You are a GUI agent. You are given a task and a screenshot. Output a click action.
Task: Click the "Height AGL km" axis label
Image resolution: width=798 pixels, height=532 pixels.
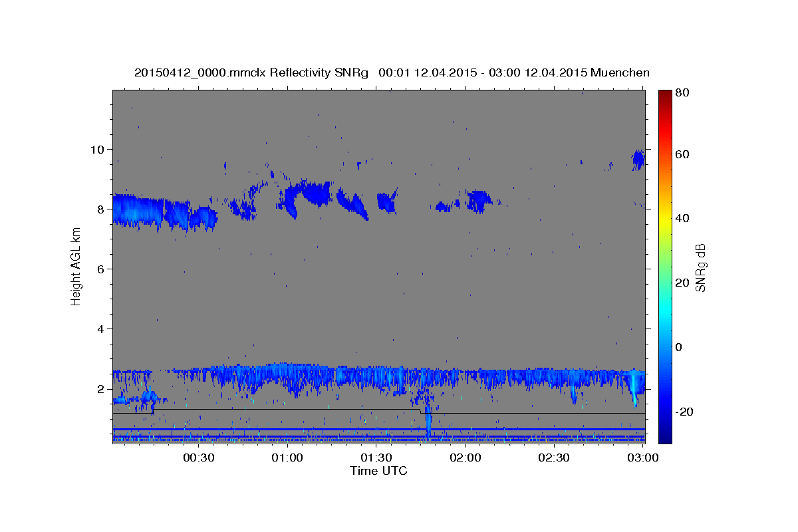(76, 267)
